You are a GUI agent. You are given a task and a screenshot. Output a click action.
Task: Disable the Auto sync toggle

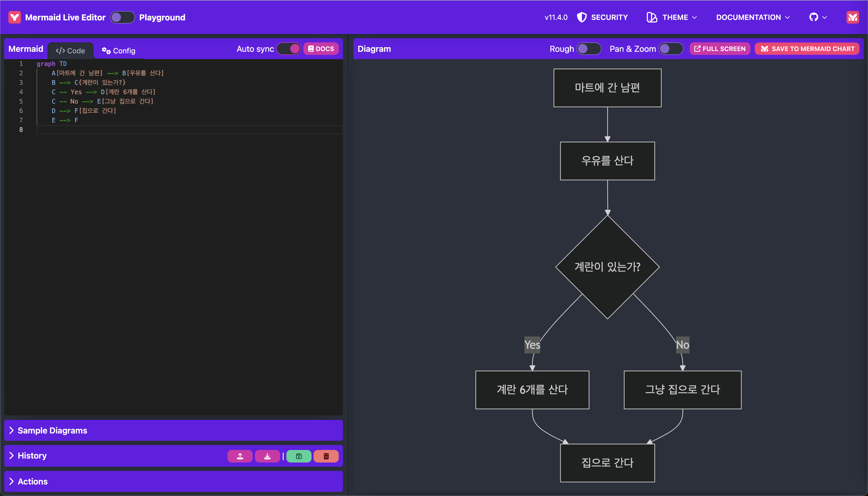click(x=289, y=49)
